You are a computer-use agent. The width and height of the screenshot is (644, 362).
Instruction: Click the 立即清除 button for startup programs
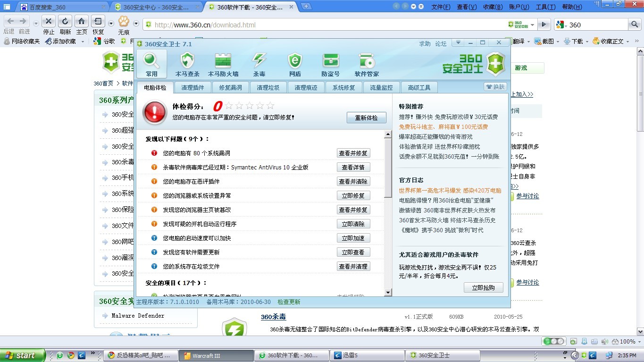point(353,224)
